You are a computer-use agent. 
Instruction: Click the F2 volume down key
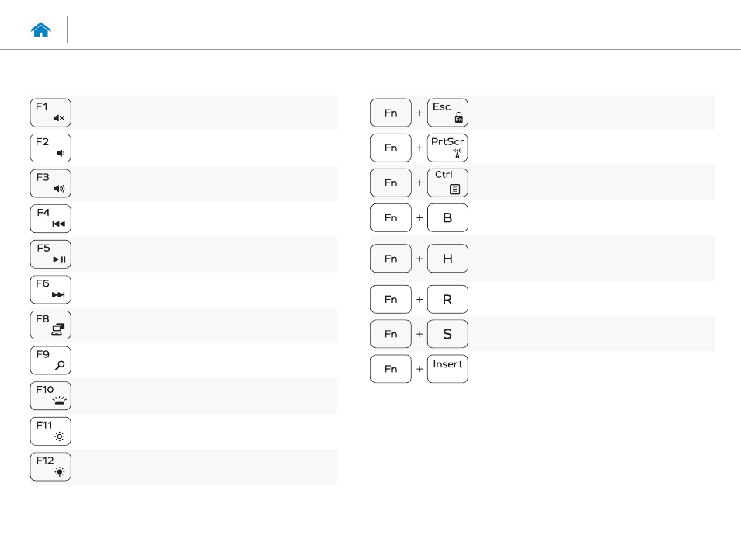point(50,148)
